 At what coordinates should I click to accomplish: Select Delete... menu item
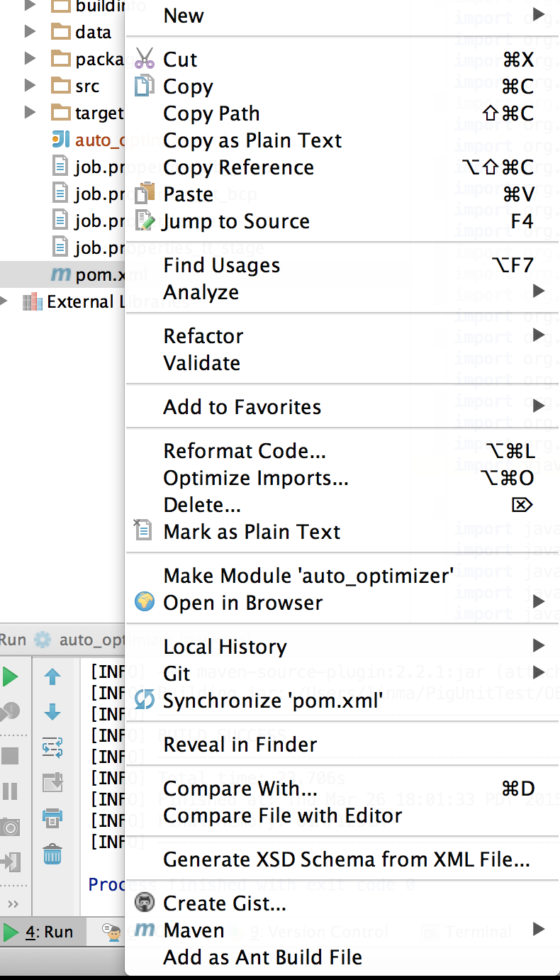[x=342, y=505]
